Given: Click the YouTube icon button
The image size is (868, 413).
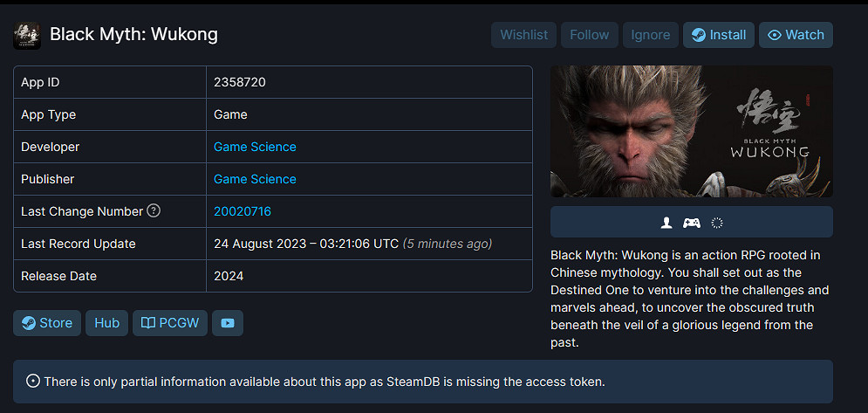Looking at the screenshot, I should point(228,323).
